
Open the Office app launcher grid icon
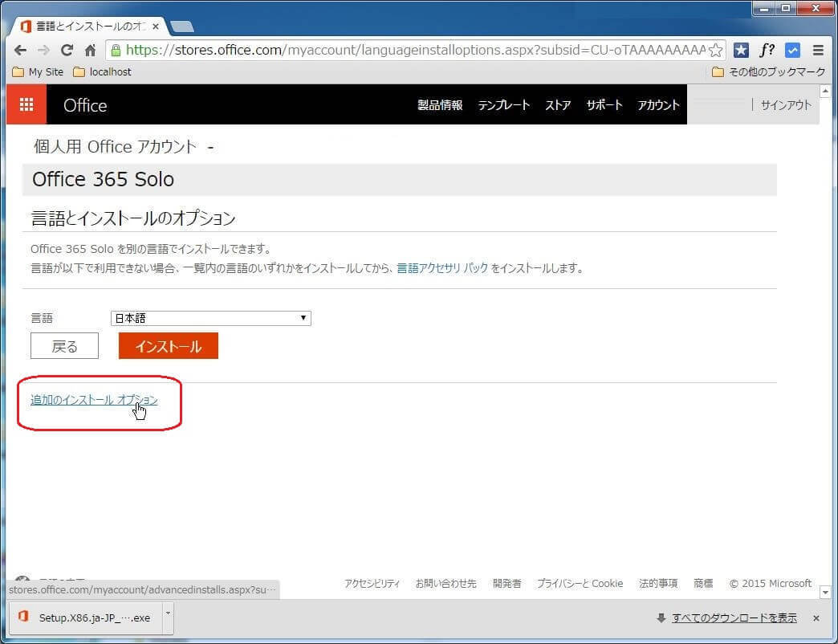(x=26, y=104)
